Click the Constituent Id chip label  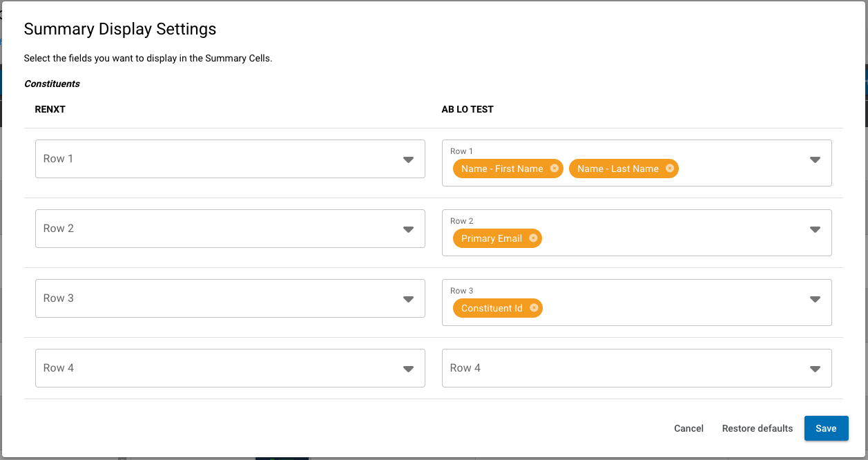coord(490,307)
